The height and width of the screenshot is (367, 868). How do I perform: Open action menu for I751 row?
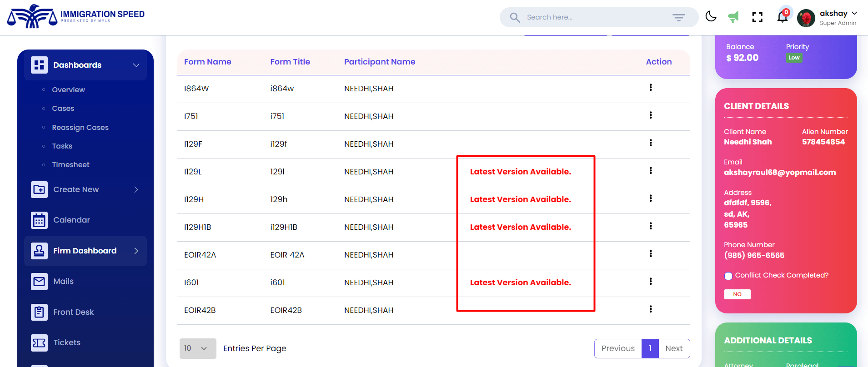click(651, 115)
